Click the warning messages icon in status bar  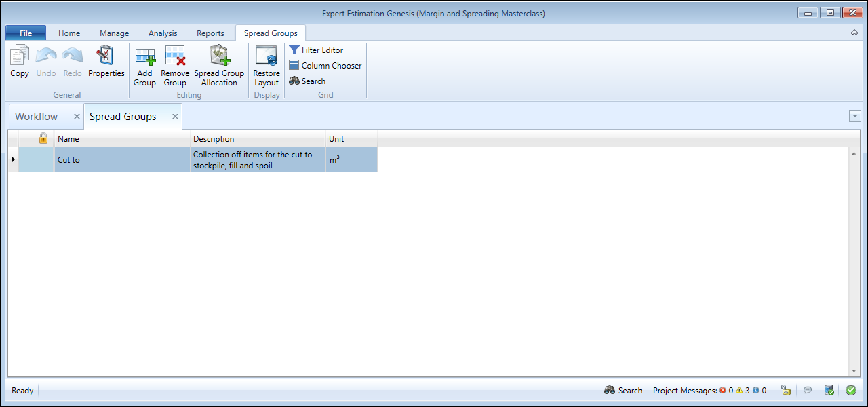point(740,391)
